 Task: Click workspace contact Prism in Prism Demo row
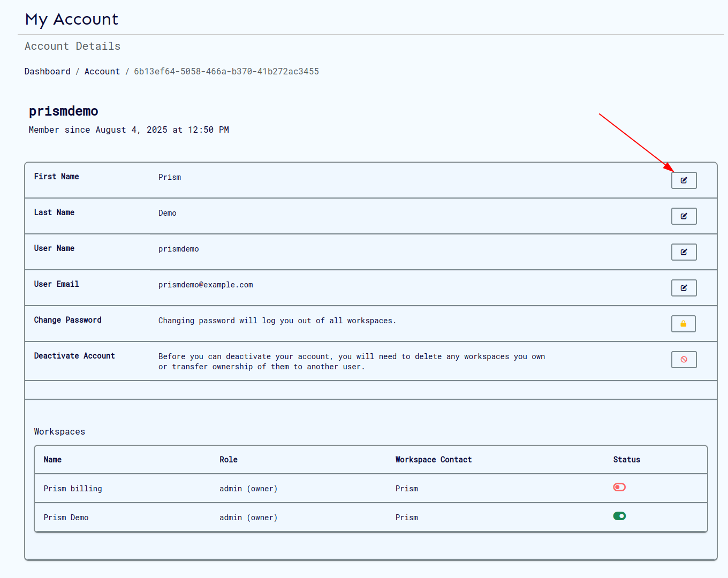pyautogui.click(x=407, y=518)
